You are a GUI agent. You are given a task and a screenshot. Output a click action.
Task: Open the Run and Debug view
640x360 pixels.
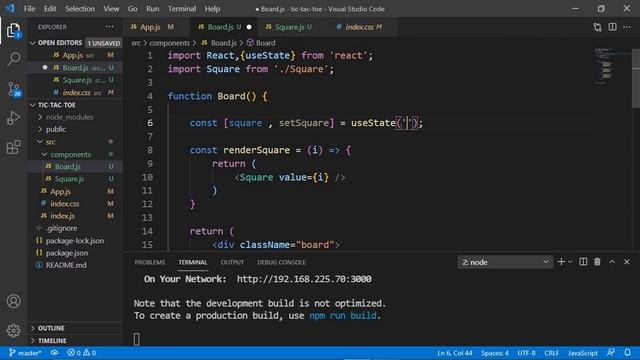pyautogui.click(x=13, y=118)
